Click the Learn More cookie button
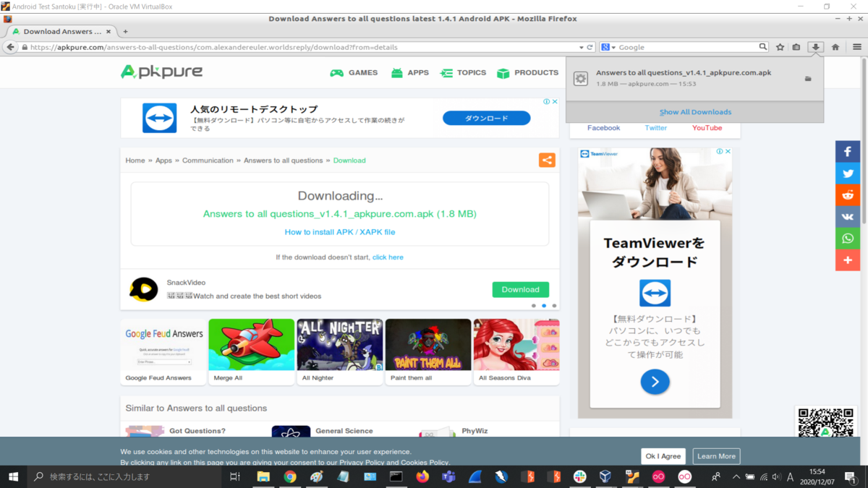Screen dimensions: 868x488 pos(716,456)
